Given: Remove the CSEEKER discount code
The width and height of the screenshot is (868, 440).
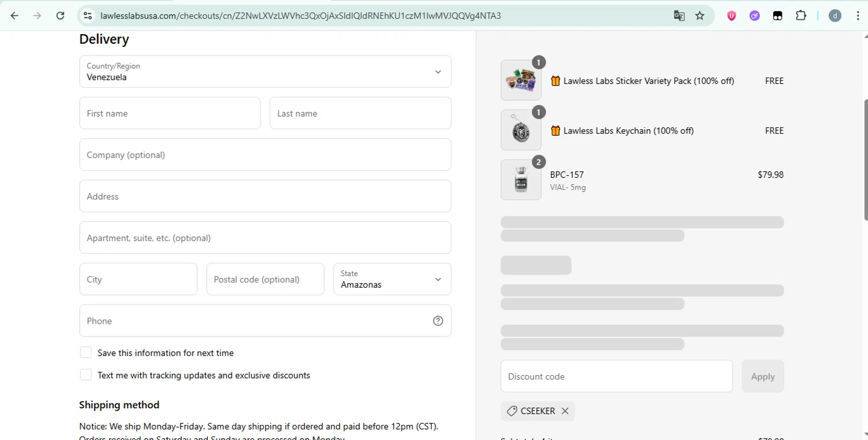Looking at the screenshot, I should point(565,411).
